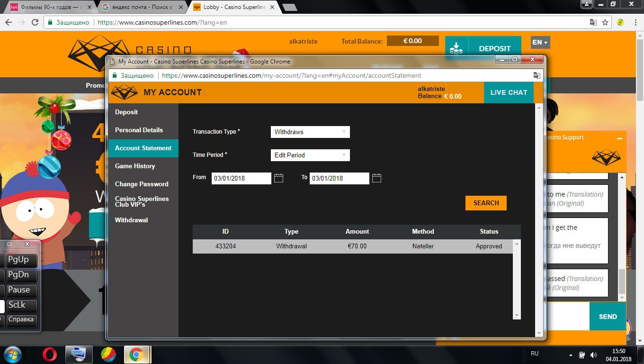Image resolution: width=644 pixels, height=364 pixels.
Task: Minimize the Casino Support chat panel
Action: 619,138
